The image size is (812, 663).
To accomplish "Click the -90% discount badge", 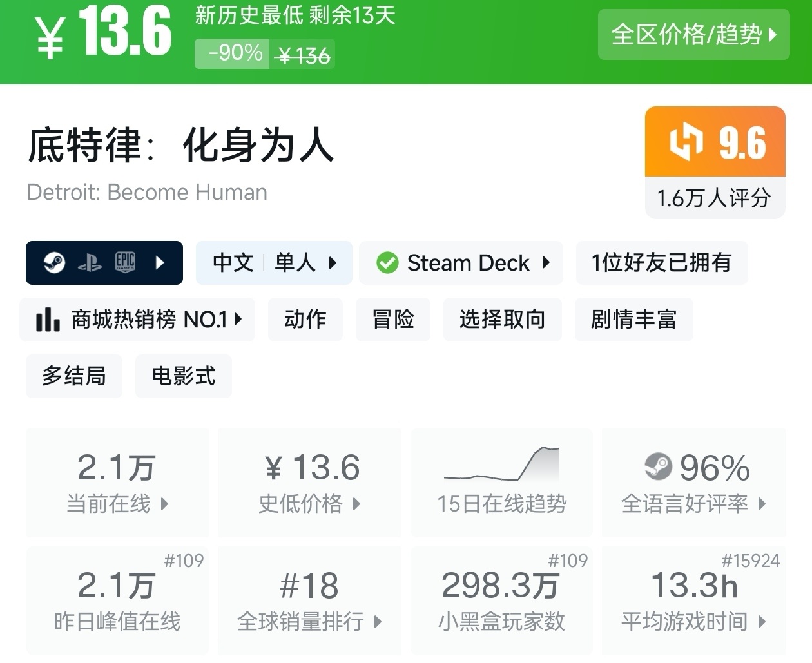I will 235,53.
